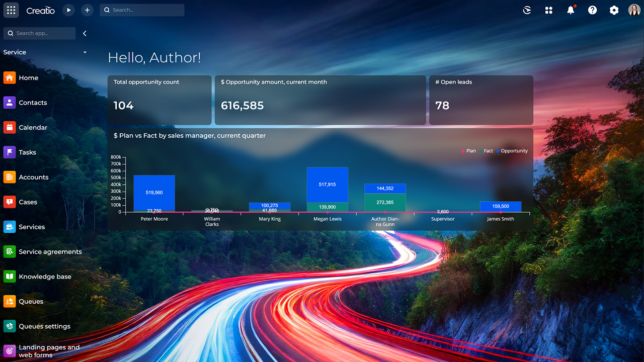This screenshot has width=644, height=362.
Task: Open the Services section label
Action: (x=32, y=227)
